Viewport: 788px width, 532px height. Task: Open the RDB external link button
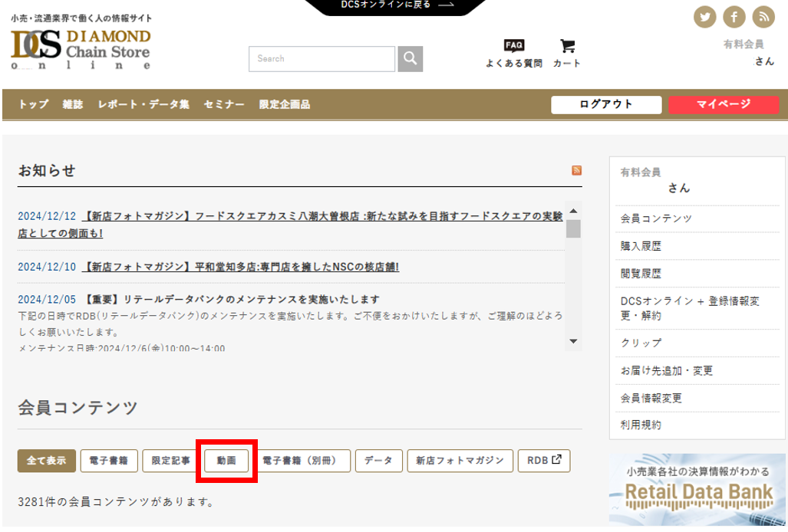pyautogui.click(x=544, y=461)
